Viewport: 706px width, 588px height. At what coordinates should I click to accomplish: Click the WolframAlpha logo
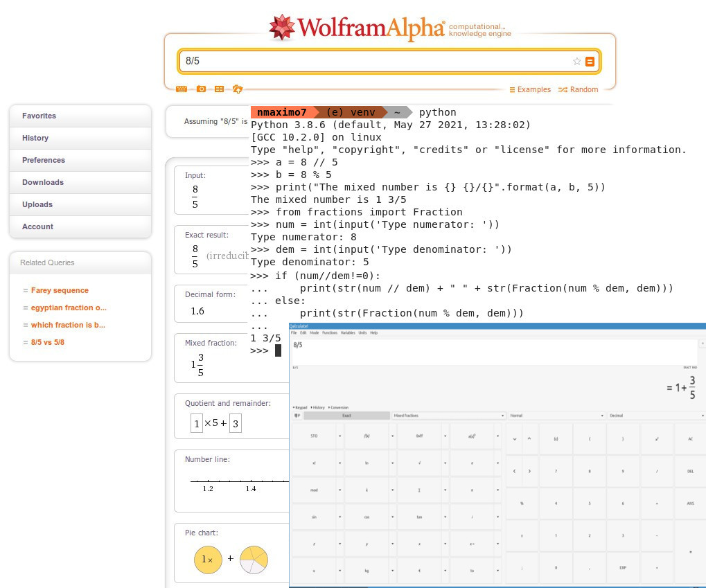click(x=356, y=28)
